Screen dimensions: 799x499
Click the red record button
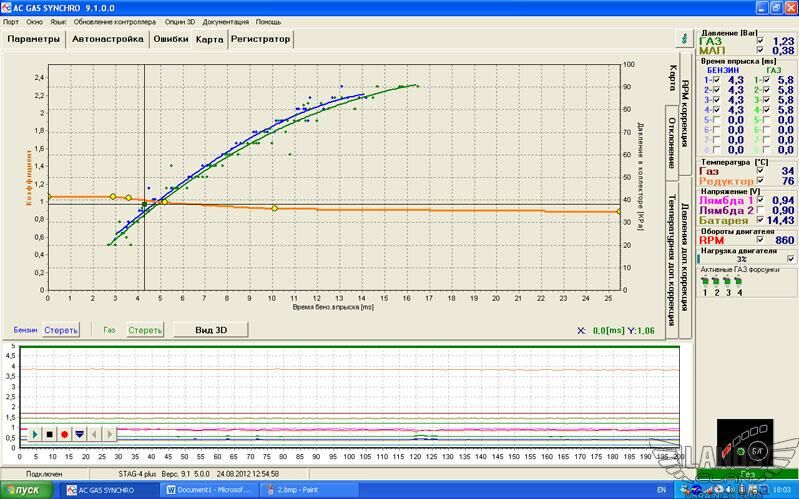point(64,435)
